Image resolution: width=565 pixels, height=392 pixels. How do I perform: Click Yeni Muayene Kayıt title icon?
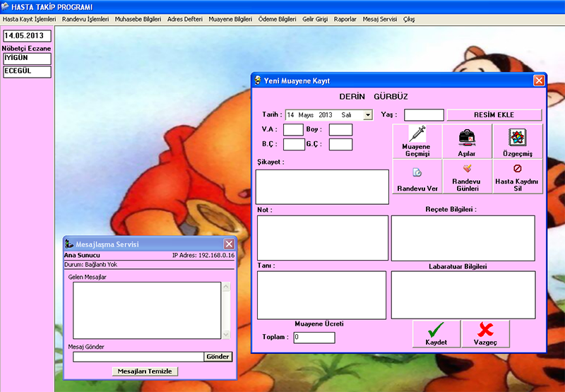coord(258,81)
